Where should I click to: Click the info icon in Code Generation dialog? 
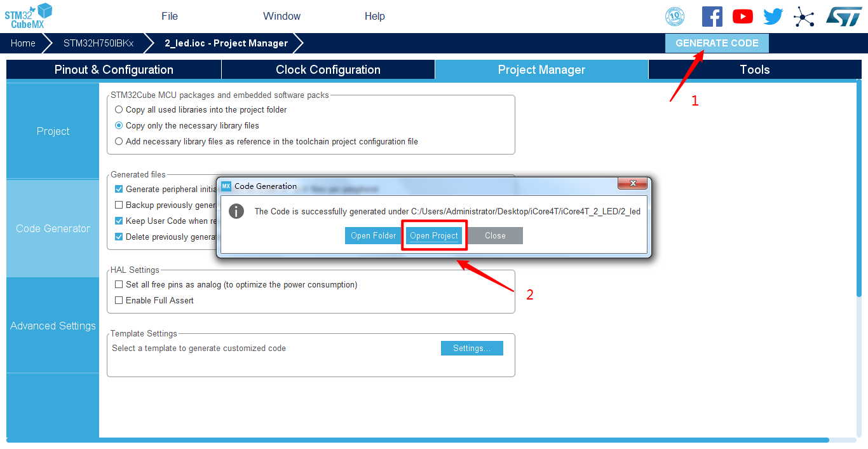pos(236,211)
